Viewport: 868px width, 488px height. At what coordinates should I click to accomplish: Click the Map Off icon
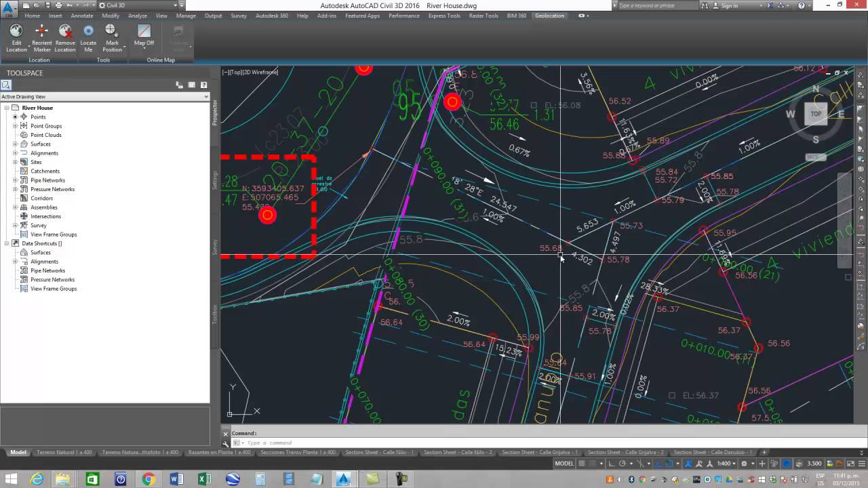144,31
